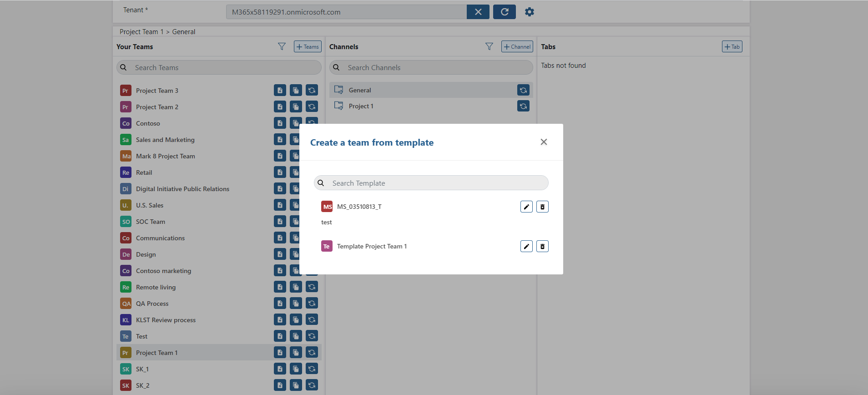Create template from Project Team 2
Viewport: 868px width, 395px height.
pos(280,106)
